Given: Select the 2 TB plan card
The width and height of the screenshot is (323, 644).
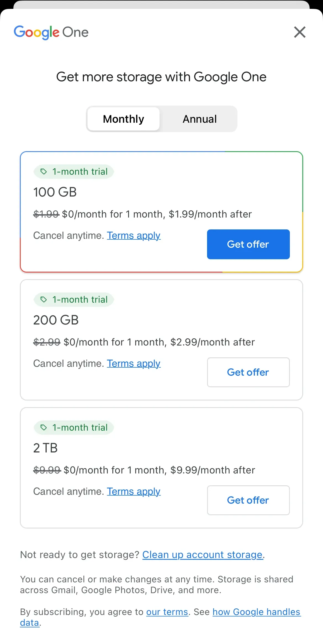Looking at the screenshot, I should [x=161, y=468].
